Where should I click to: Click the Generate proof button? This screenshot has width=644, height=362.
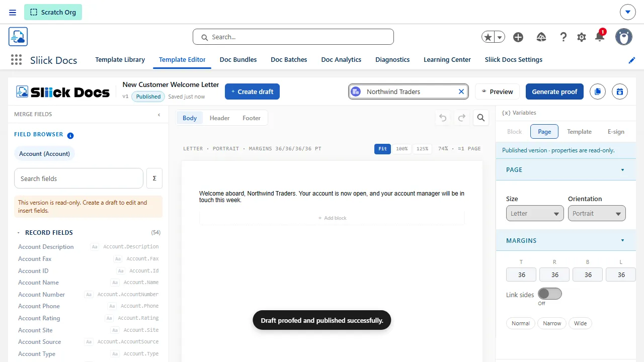pos(554,92)
